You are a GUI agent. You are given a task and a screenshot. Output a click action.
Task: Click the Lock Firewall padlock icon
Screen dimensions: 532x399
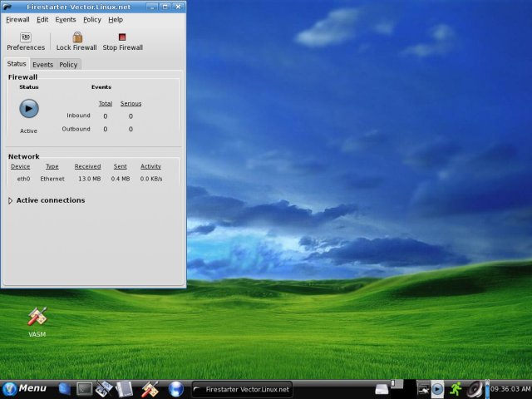(x=76, y=37)
